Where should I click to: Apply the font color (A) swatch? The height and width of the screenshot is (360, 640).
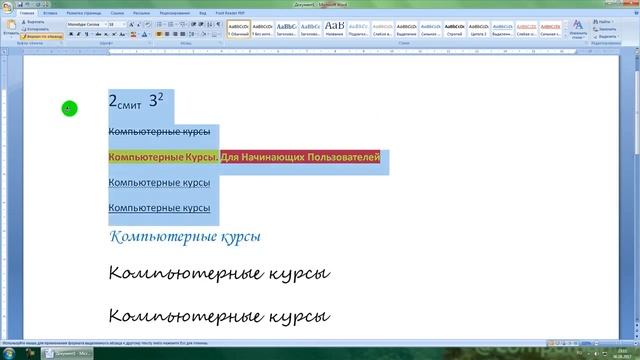144,35
